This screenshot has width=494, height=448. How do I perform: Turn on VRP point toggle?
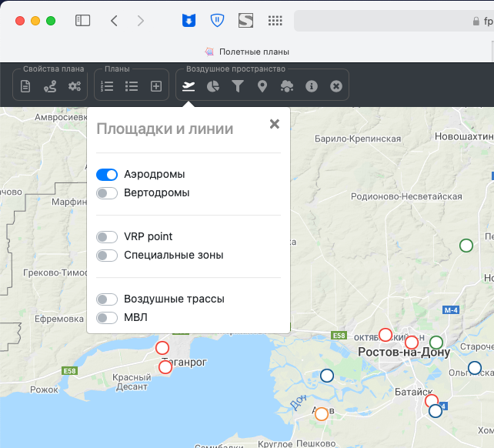[107, 237]
